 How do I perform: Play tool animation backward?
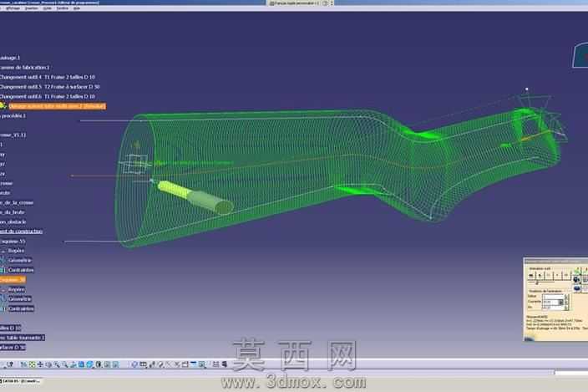point(540,275)
